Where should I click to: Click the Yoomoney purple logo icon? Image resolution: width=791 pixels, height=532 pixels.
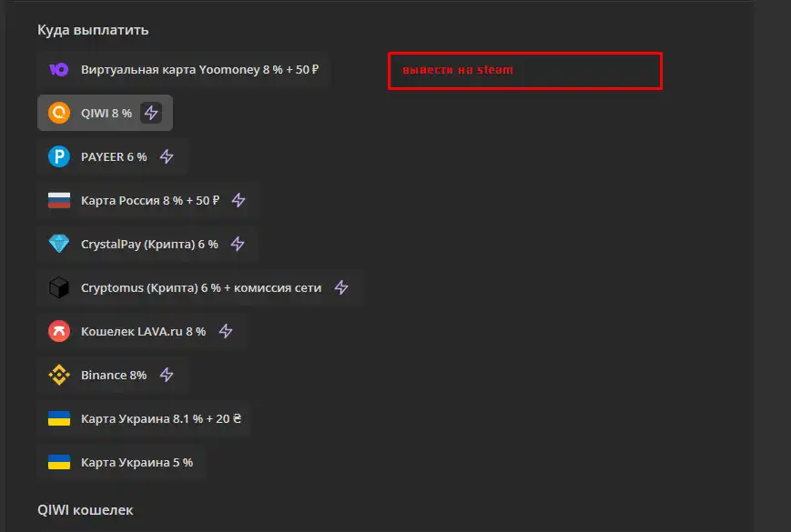59,69
